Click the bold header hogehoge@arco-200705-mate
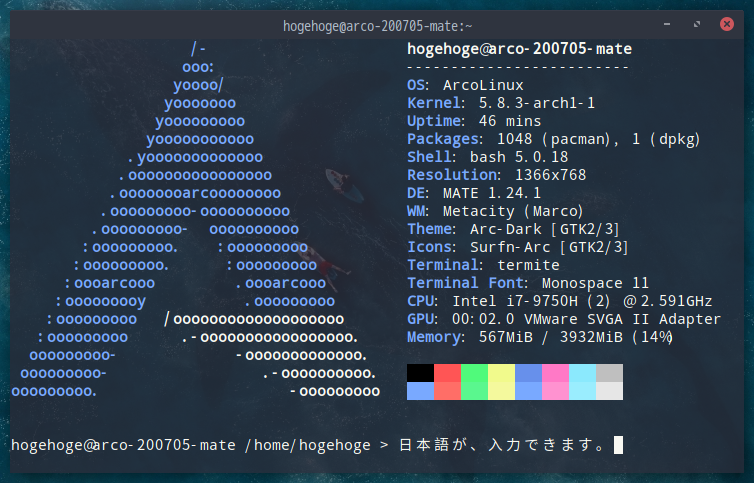The image size is (754, 483). [x=519, y=49]
